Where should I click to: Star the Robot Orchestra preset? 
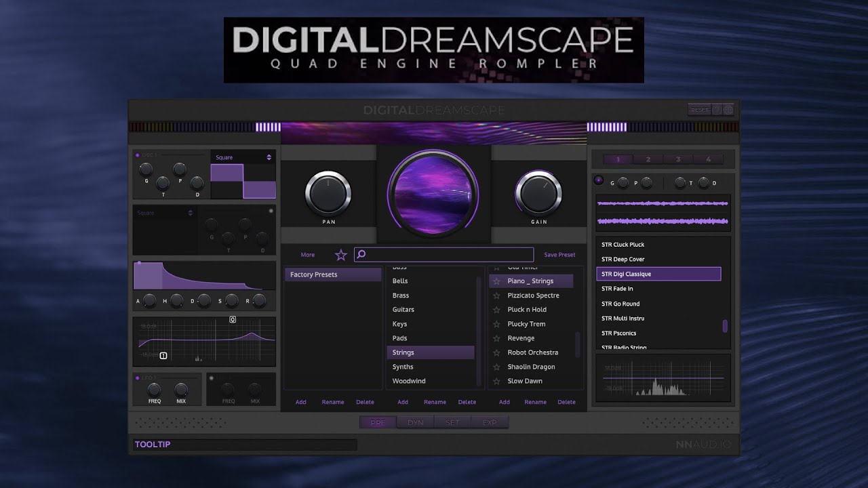496,352
